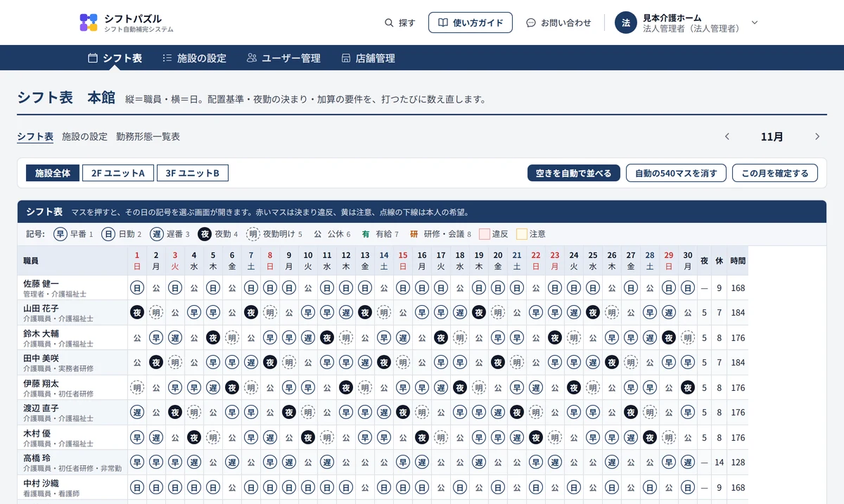This screenshot has height=504, width=844.
Task: Select staff row 田中 美咲
Action: [72, 363]
